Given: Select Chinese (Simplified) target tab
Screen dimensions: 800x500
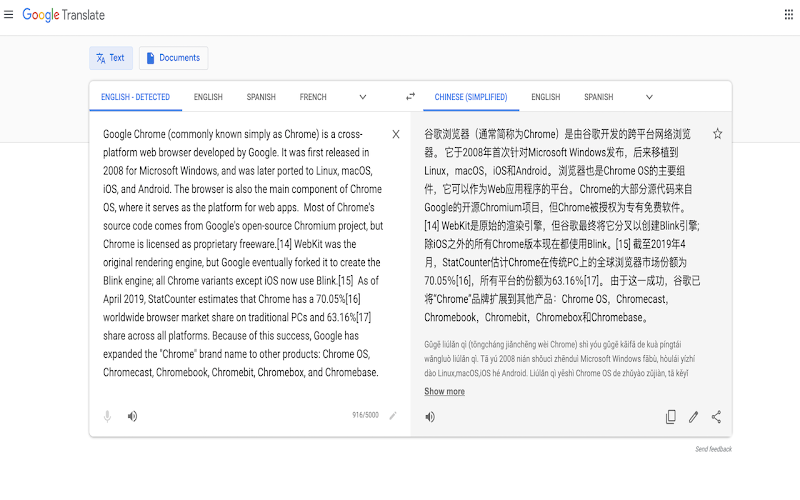Looking at the screenshot, I should tap(471, 97).
